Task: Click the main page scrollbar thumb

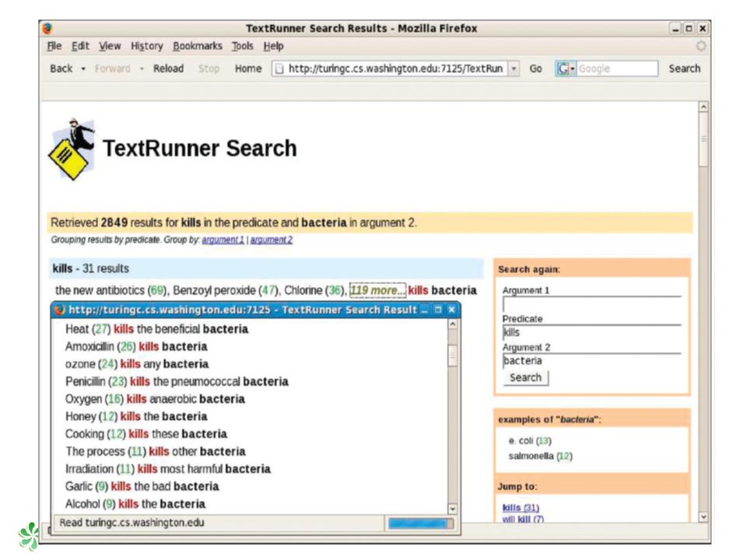Action: pos(703,139)
